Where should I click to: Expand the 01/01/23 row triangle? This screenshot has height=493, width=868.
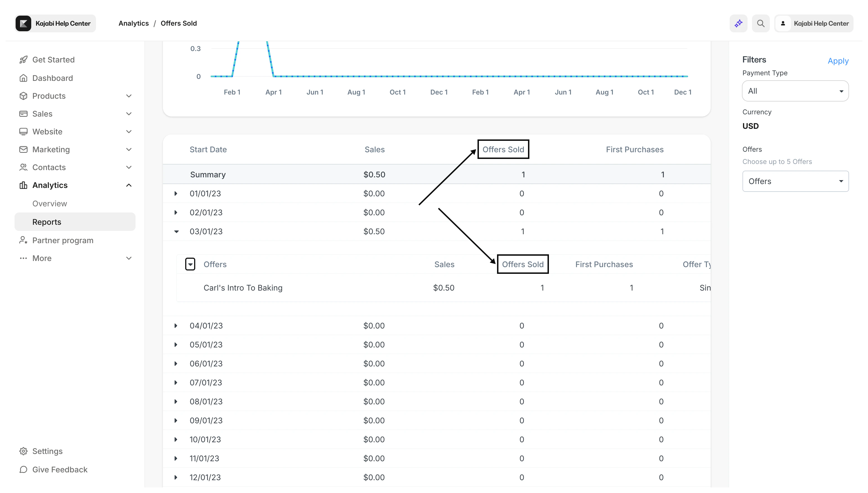176,194
